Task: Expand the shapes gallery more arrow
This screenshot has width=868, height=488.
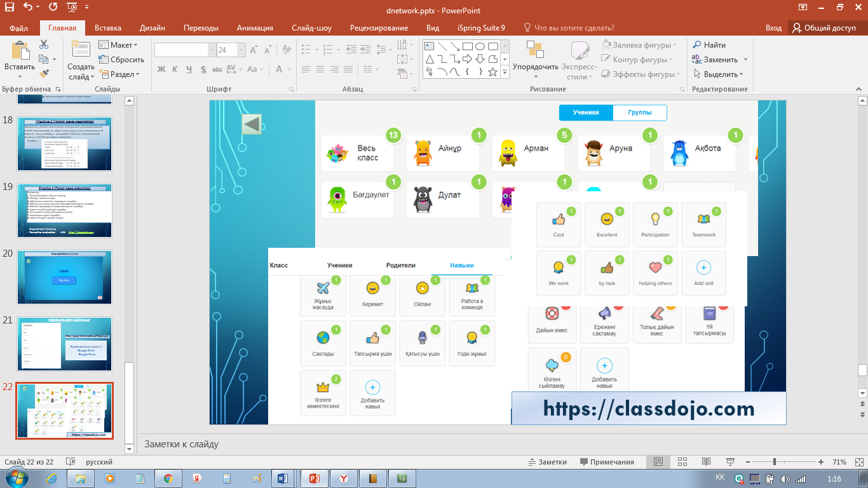Action: (x=505, y=72)
